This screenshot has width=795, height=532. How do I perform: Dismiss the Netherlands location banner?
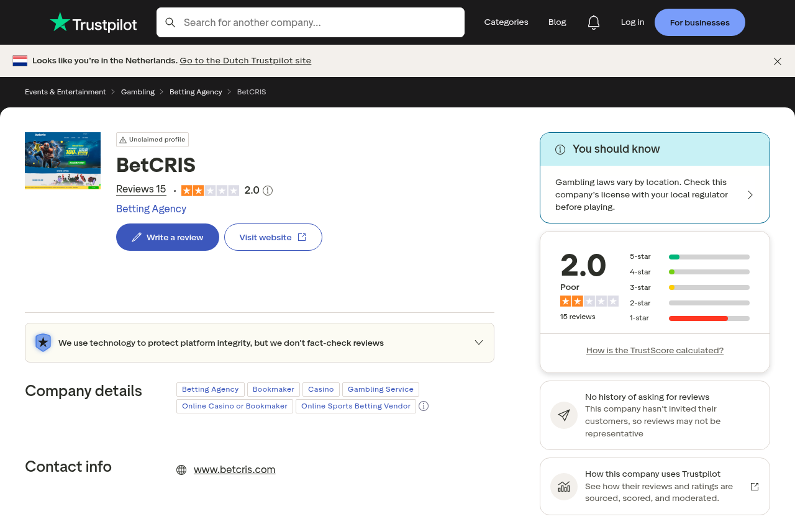778,61
